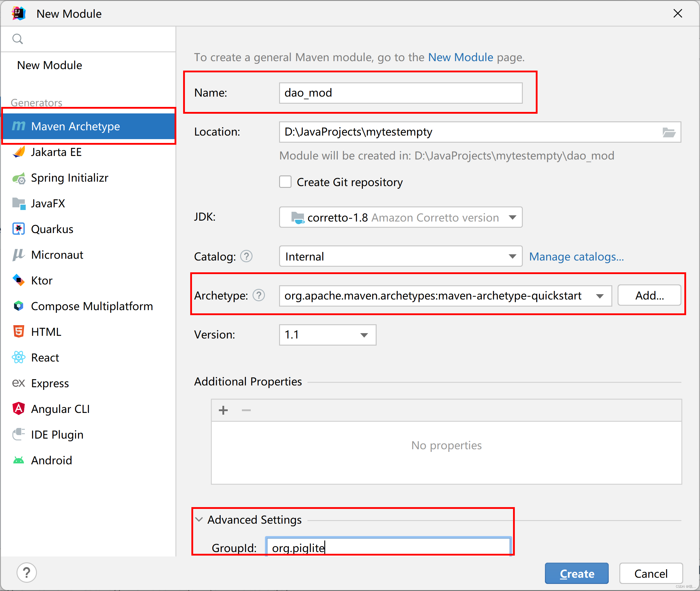The image size is (700, 591).
Task: Remove property with the minus icon
Action: (x=246, y=410)
